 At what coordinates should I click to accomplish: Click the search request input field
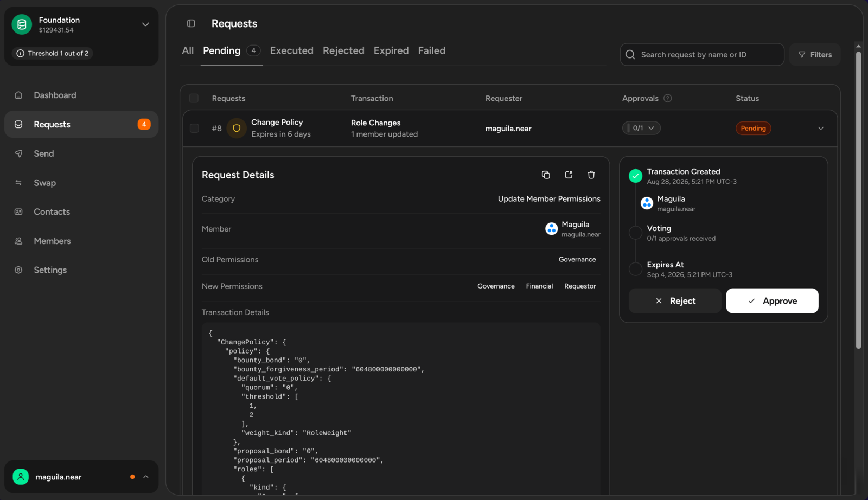tap(702, 54)
